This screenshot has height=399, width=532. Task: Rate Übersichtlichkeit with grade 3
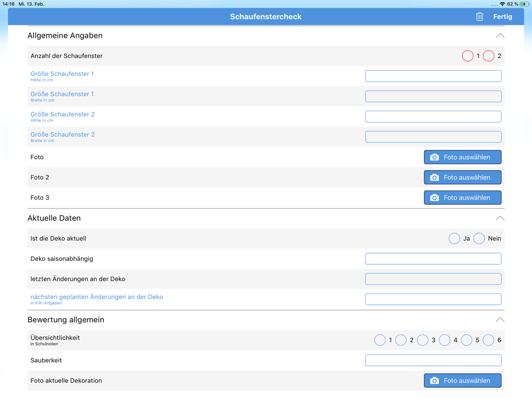[423, 340]
